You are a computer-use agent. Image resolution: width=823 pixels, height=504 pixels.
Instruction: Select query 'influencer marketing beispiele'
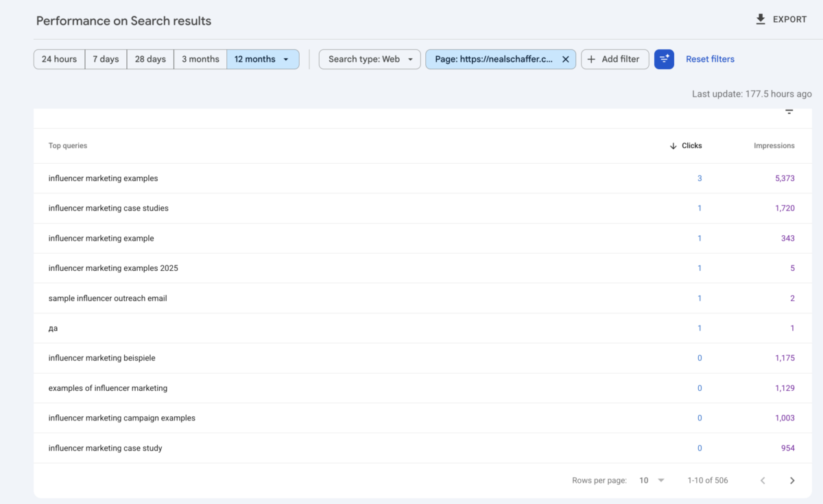(x=102, y=358)
